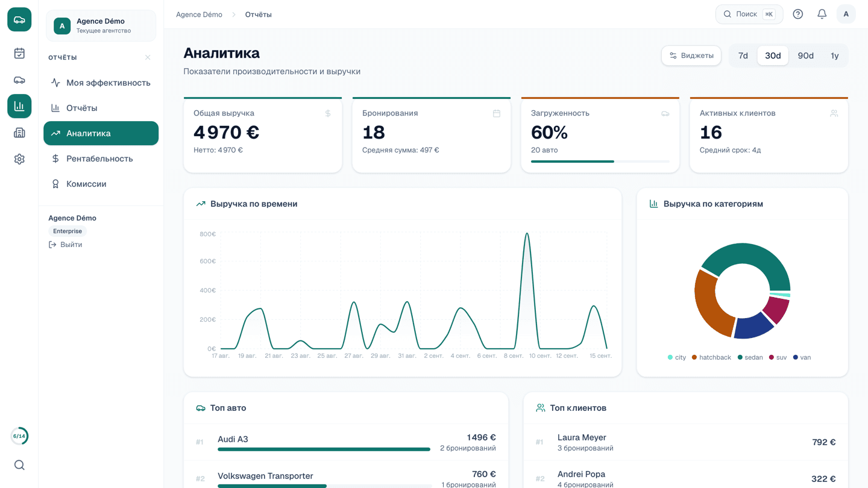The width and height of the screenshot is (868, 488).
Task: Click the suv legend entry
Action: [x=778, y=357]
